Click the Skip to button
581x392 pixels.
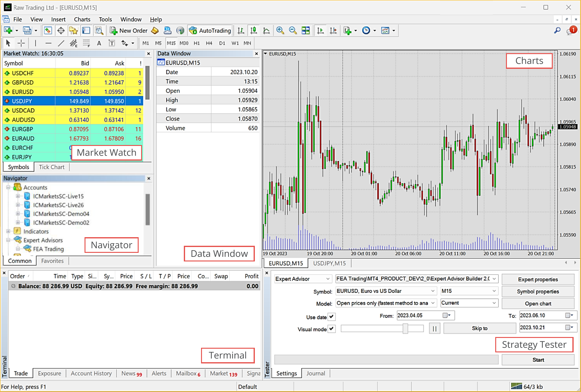[480, 328]
